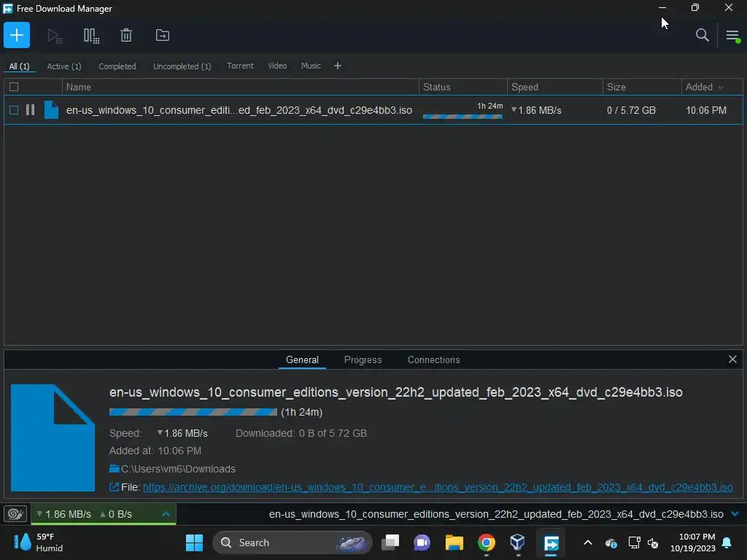Image resolution: width=747 pixels, height=560 pixels.
Task: Close the download details panel
Action: pyautogui.click(x=732, y=359)
